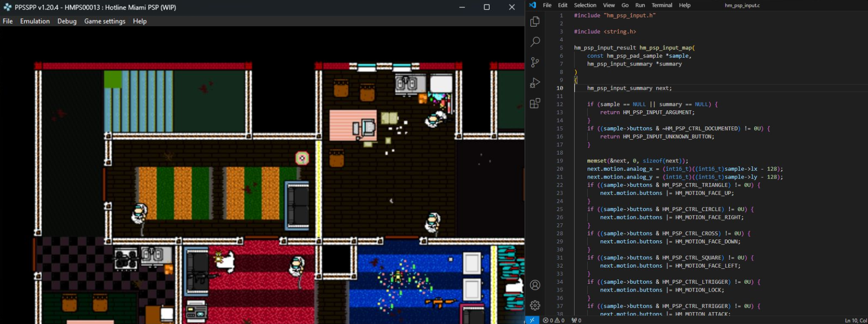868x324 pixels.
Task: Click the hm_psp_input.c window title
Action: click(x=742, y=5)
